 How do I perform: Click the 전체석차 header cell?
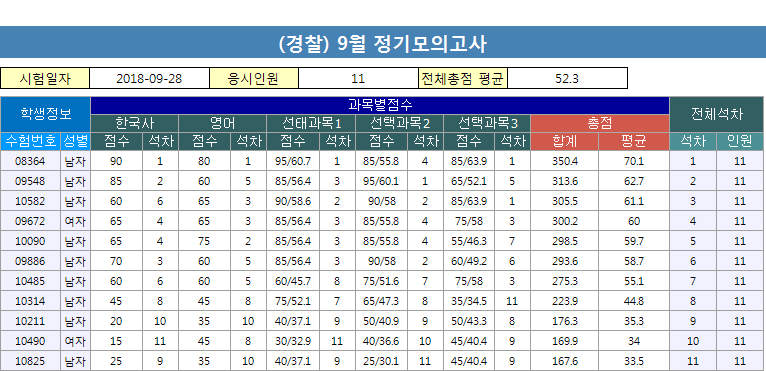pos(717,114)
